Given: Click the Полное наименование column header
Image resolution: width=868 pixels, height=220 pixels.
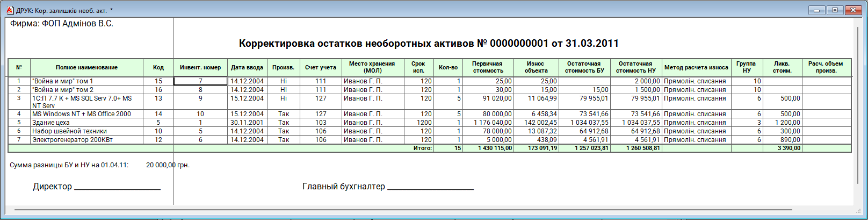Looking at the screenshot, I should pyautogui.click(x=86, y=68).
